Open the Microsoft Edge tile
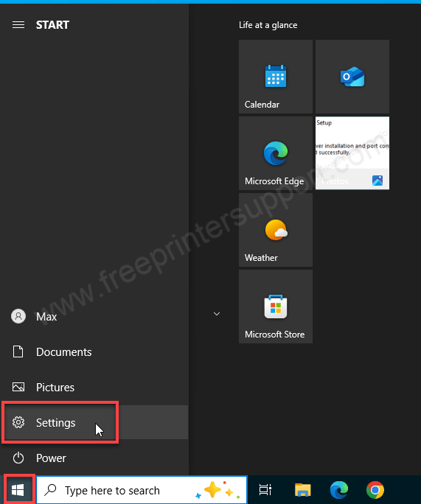 click(x=276, y=153)
